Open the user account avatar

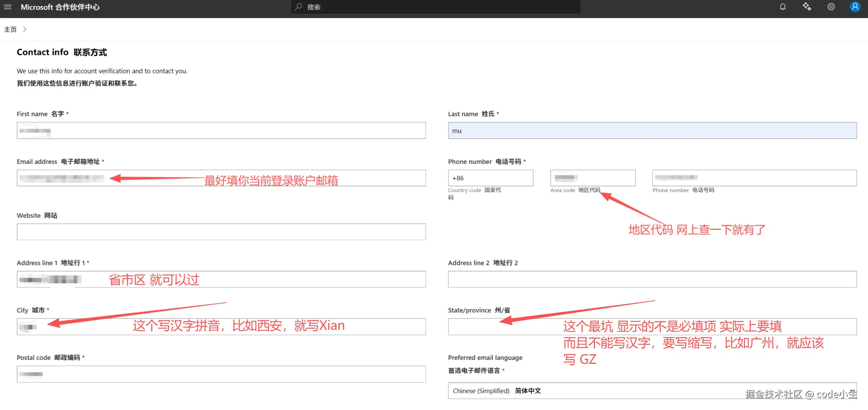coord(855,7)
